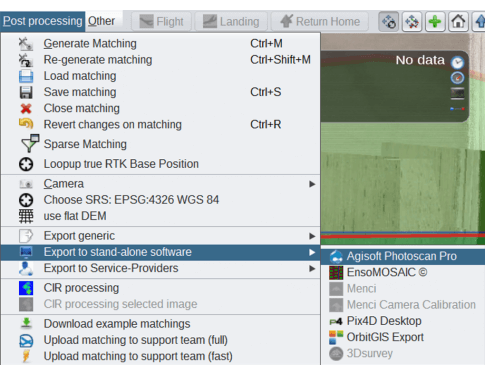
Task: Click the EnsoMOSAIC icon
Action: click(x=336, y=273)
